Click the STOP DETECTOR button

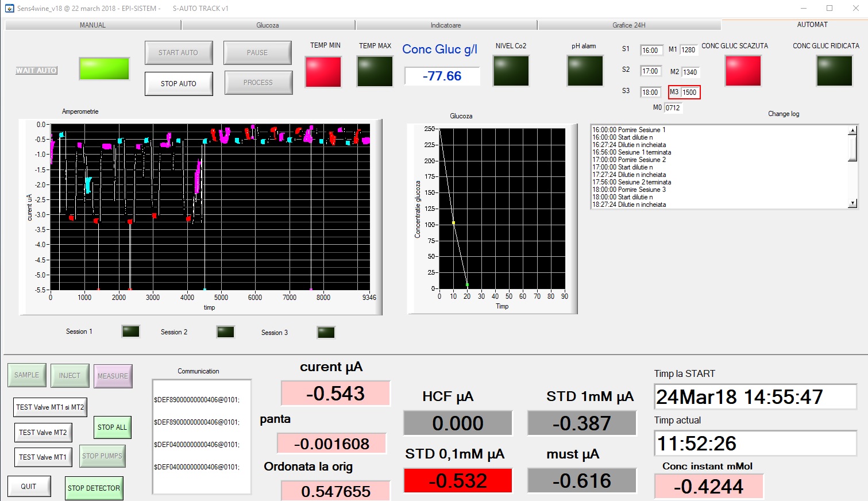click(x=94, y=488)
